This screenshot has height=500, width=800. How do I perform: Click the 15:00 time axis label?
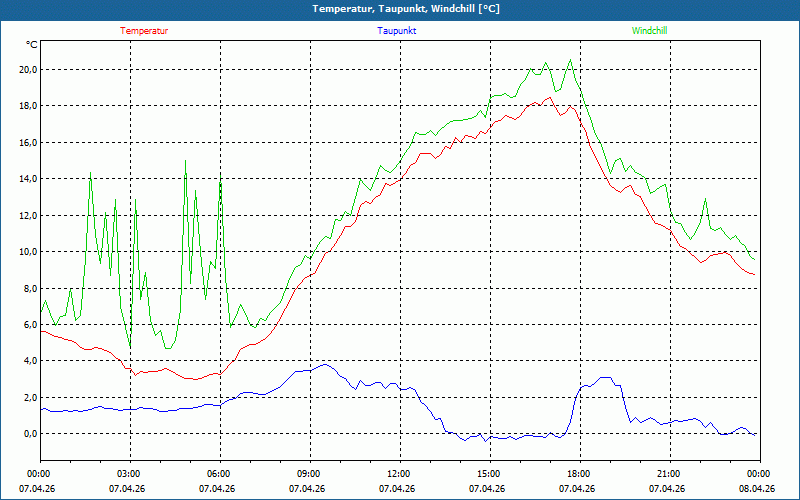(x=487, y=474)
